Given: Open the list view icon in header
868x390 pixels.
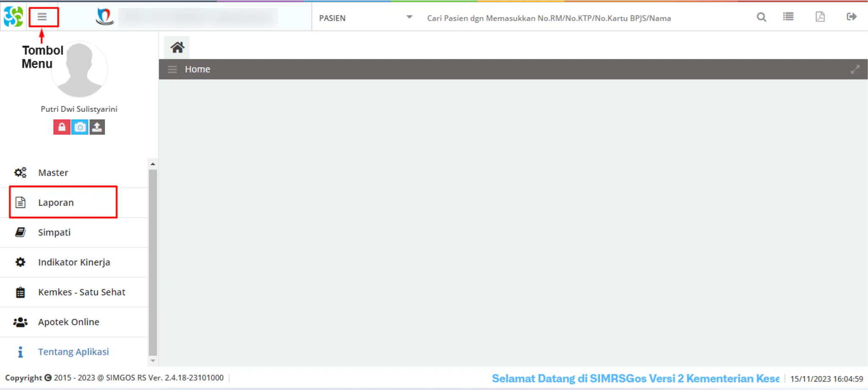Looking at the screenshot, I should 788,17.
